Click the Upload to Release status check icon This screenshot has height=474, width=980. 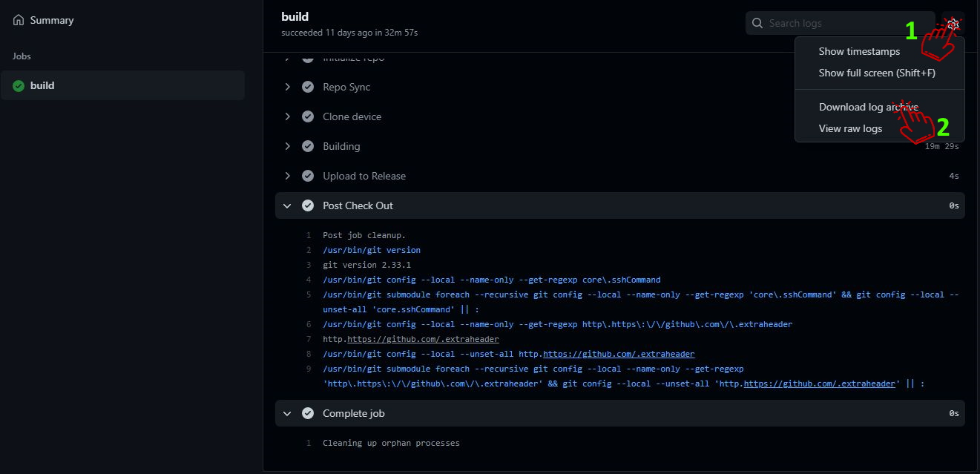308,176
